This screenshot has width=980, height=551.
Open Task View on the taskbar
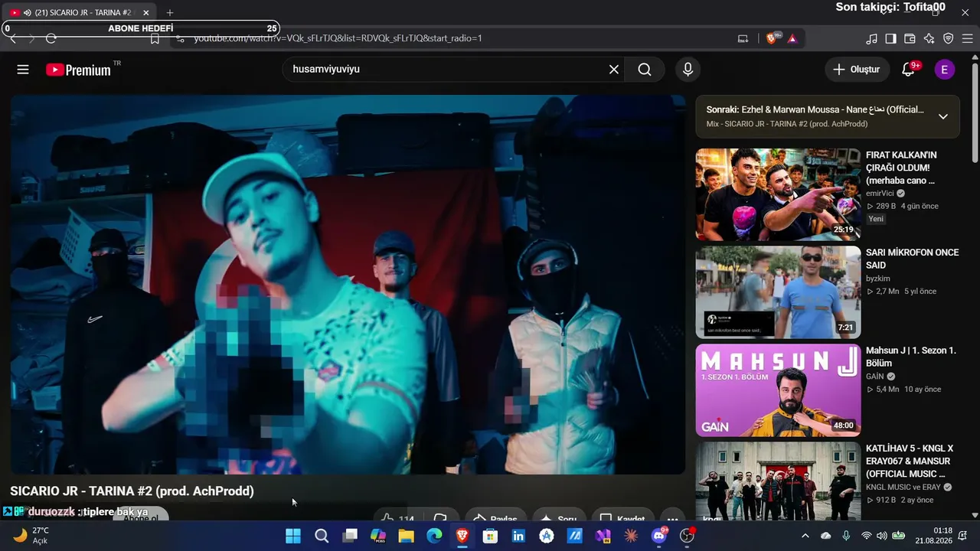click(x=350, y=536)
